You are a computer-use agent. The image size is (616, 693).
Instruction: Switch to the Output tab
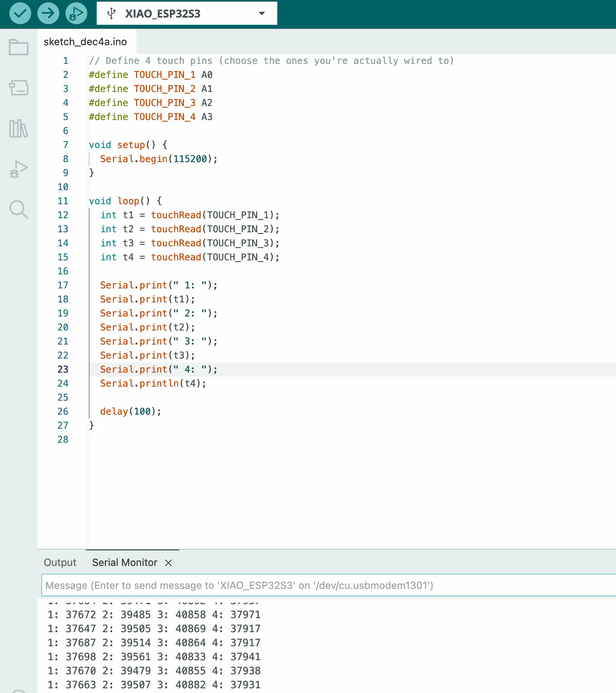60,562
